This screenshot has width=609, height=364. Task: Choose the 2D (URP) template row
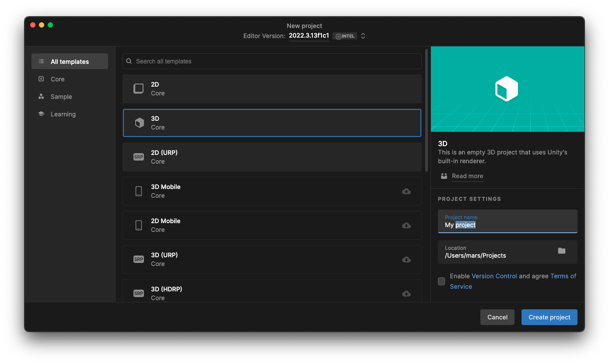pyautogui.click(x=272, y=157)
